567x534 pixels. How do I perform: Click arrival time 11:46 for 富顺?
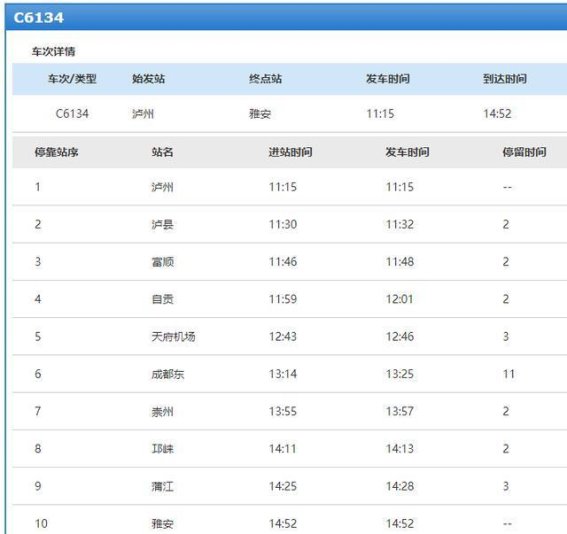click(283, 262)
